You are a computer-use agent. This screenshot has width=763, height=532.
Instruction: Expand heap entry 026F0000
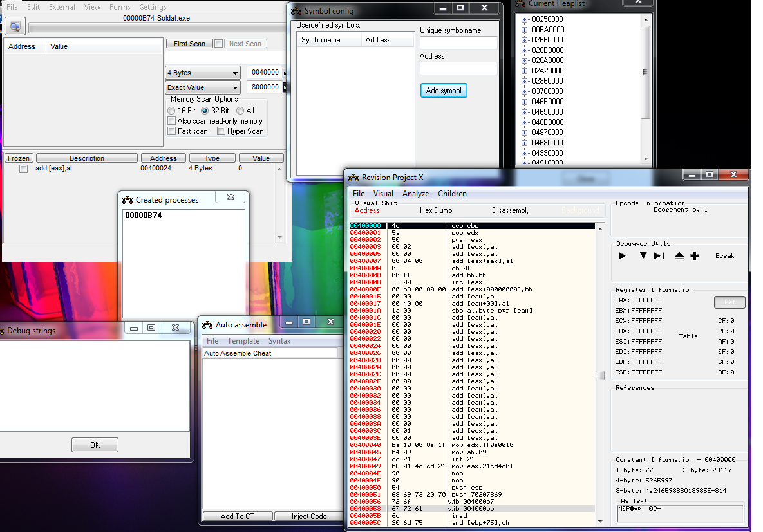click(524, 40)
